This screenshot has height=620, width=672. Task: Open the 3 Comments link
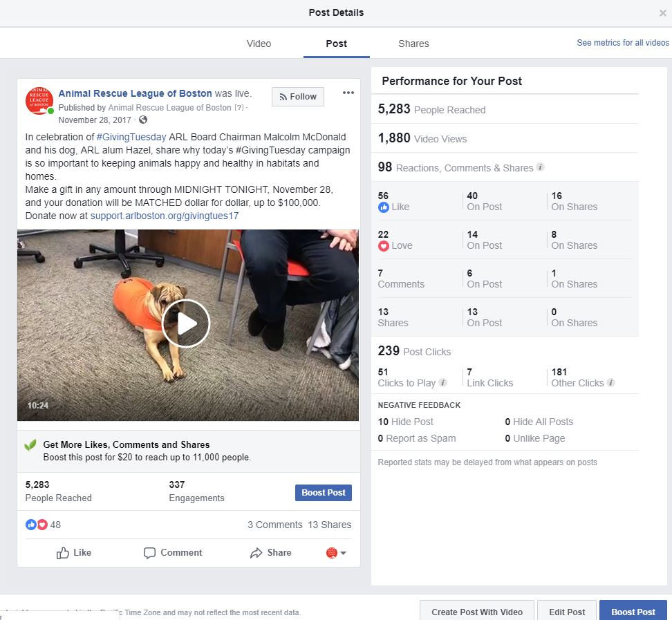[275, 525]
